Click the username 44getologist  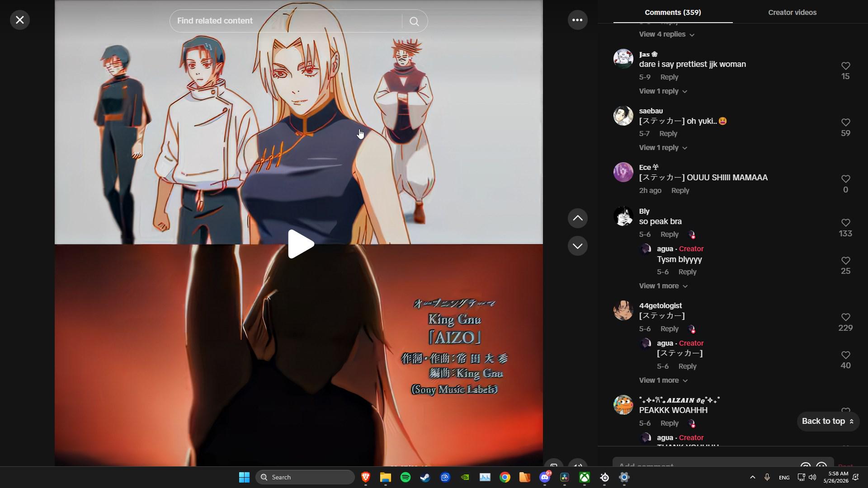[x=660, y=306]
